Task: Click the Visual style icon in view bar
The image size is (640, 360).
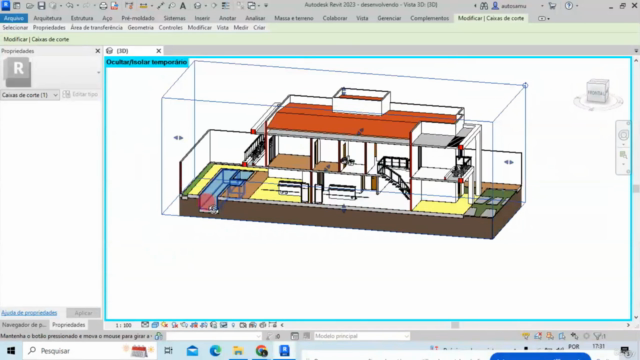Action: pyautogui.click(x=155, y=325)
